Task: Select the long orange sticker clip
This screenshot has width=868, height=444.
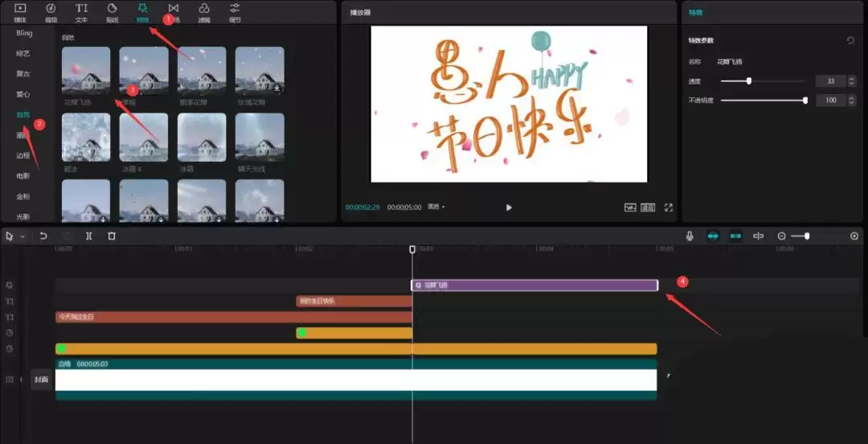Action: pyautogui.click(x=356, y=348)
